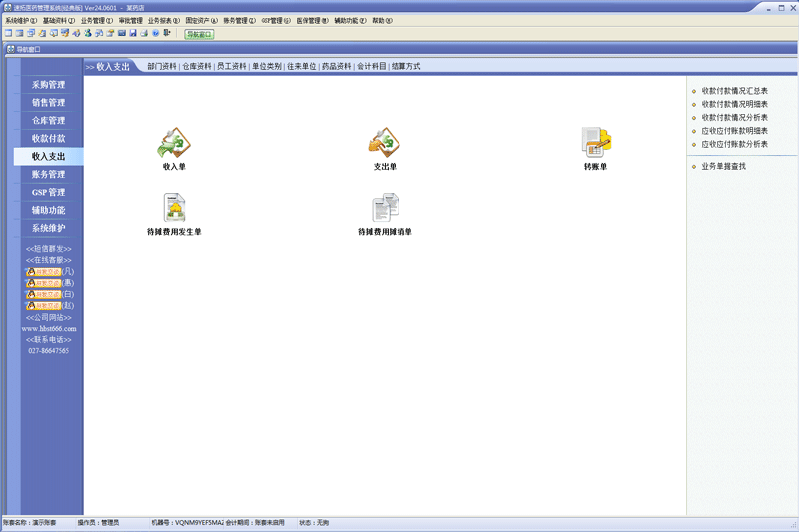Open 收款付款情况汇总表 report
The height and width of the screenshot is (532, 799).
[x=735, y=91]
